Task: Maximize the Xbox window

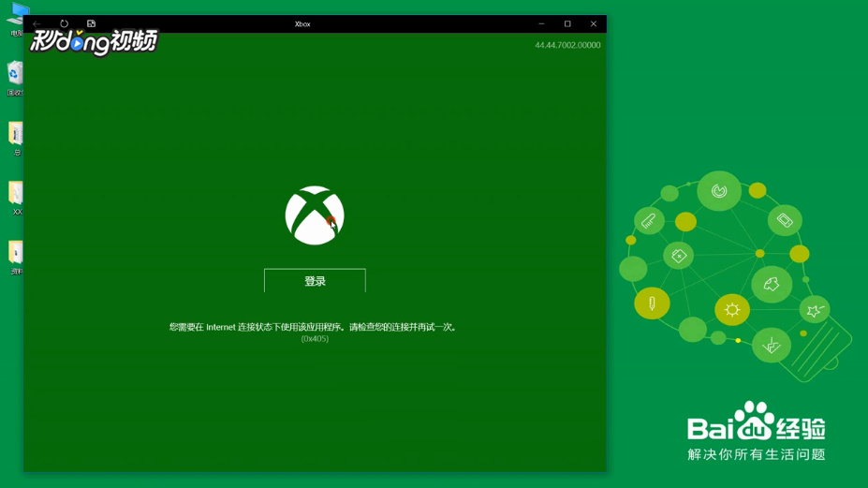Action: (567, 23)
